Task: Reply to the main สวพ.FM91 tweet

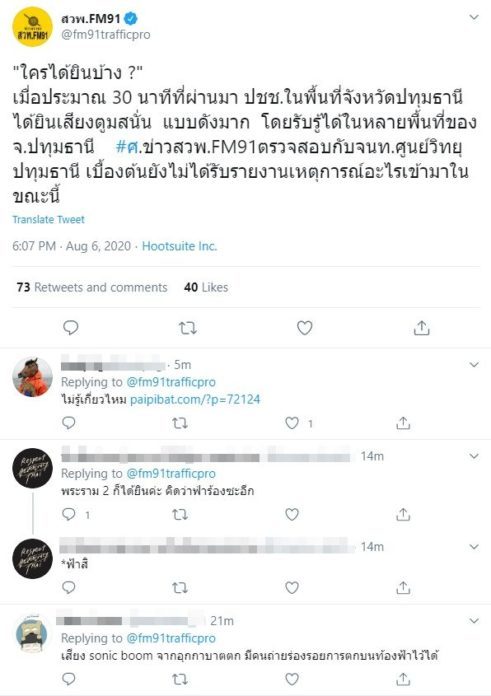Action: pos(71,328)
